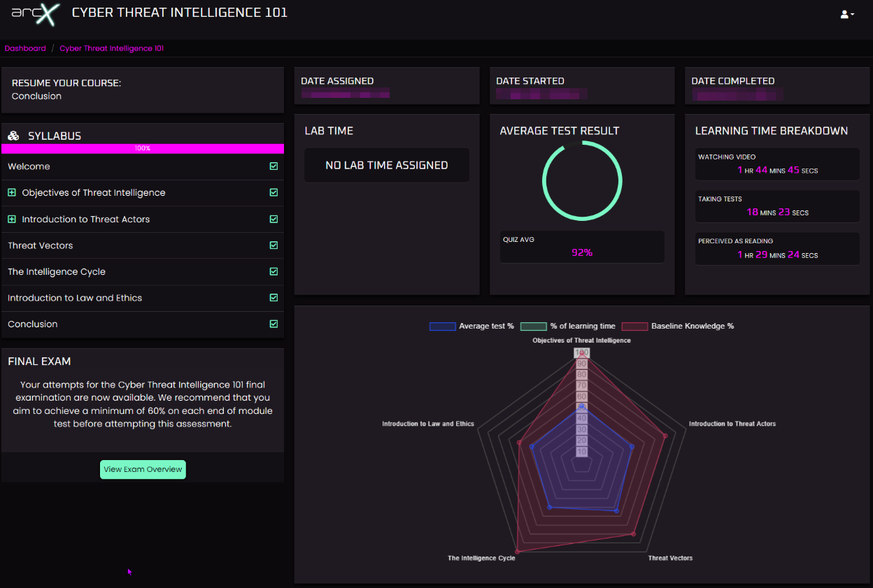Viewport: 873px width, 588px height.
Task: Expand the Introduction to Threat Actors module
Action: tap(11, 219)
